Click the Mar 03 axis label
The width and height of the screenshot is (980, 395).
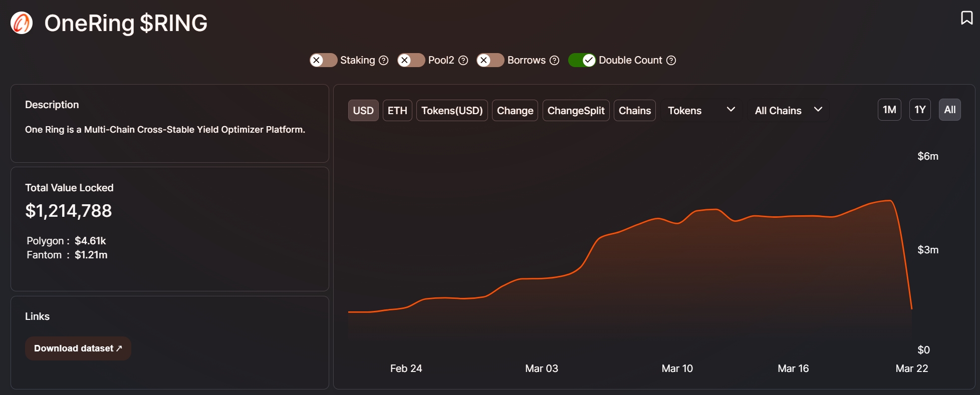click(542, 368)
